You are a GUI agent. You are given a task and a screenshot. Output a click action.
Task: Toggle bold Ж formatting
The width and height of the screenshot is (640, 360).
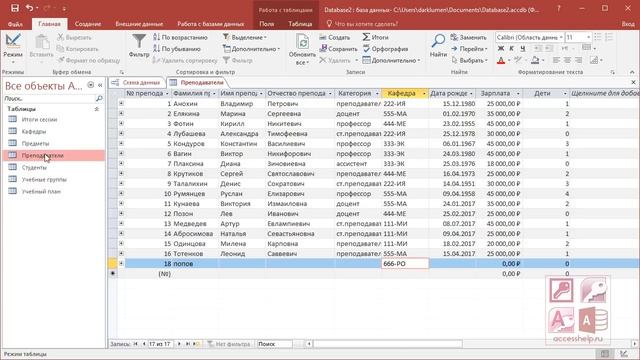coord(501,49)
